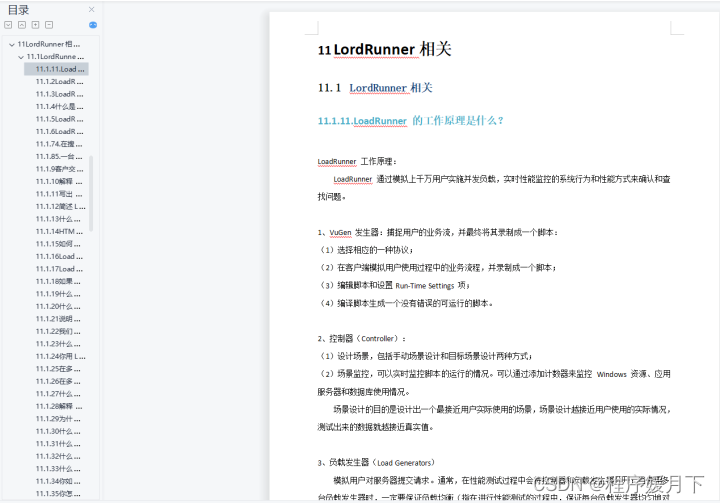Select outline section '11.1LordRunne...'
Viewport: 720px width, 503px height.
(x=55, y=57)
